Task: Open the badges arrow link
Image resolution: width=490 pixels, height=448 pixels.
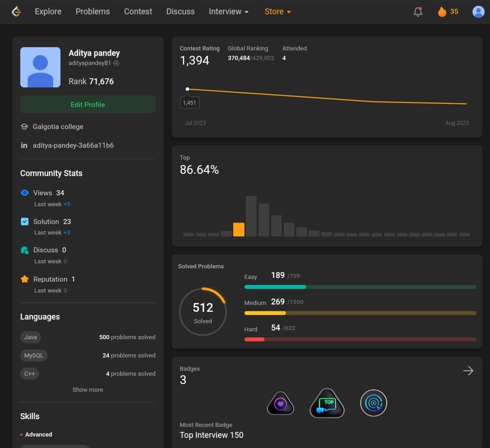Action: (x=468, y=371)
